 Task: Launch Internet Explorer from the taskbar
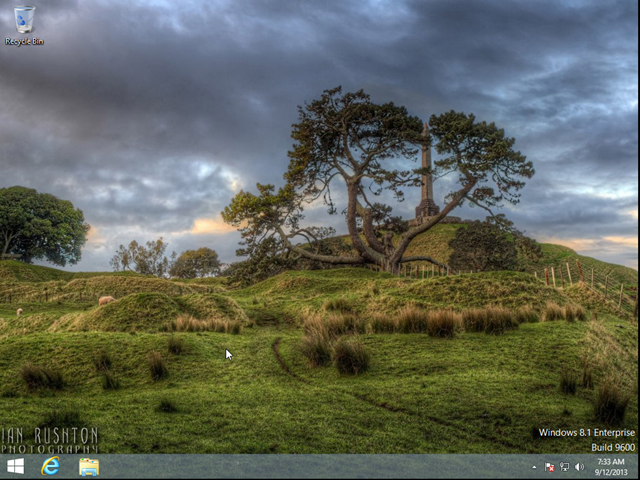[51, 466]
